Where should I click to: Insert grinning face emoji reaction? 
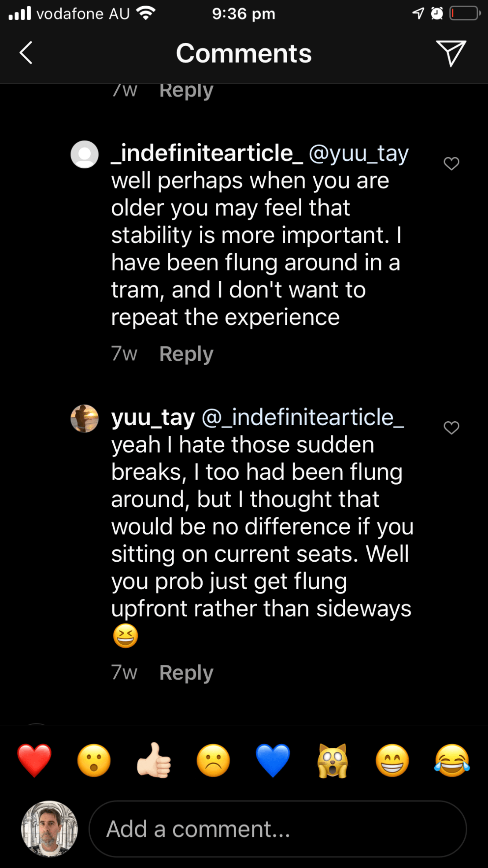pyautogui.click(x=392, y=760)
